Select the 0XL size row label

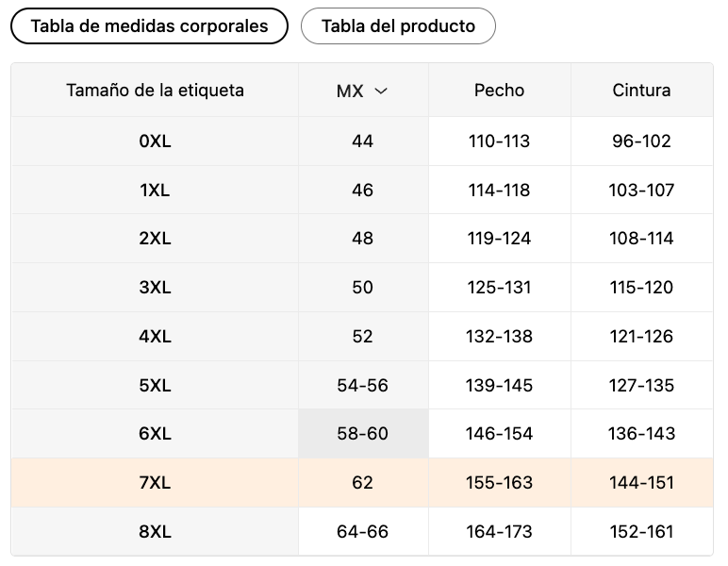click(x=155, y=141)
